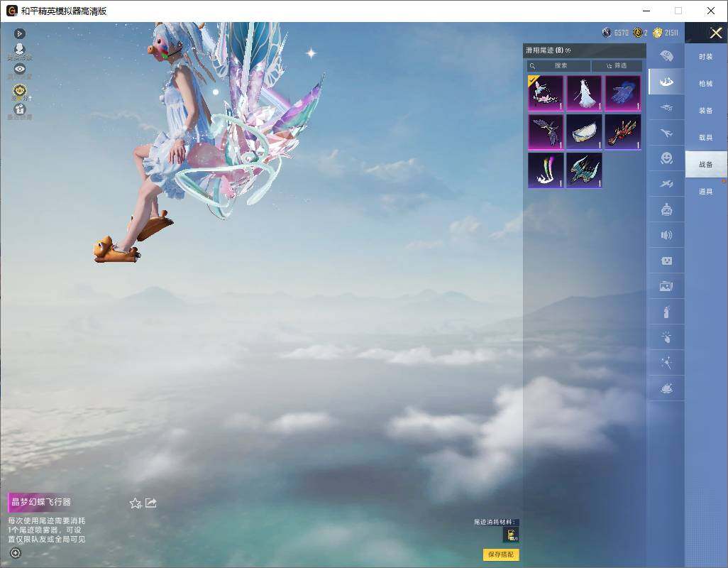Select the white crescent boat trail thumbnail
The image size is (728, 568).
point(584,132)
